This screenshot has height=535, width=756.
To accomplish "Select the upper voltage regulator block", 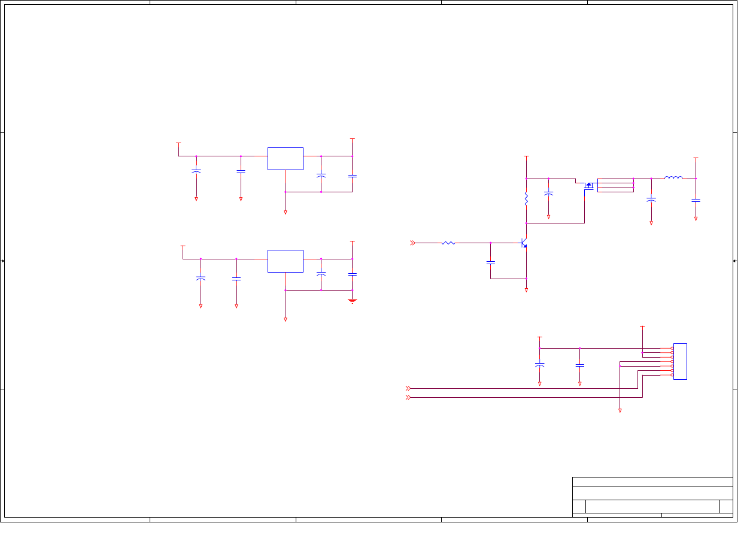I will [286, 159].
